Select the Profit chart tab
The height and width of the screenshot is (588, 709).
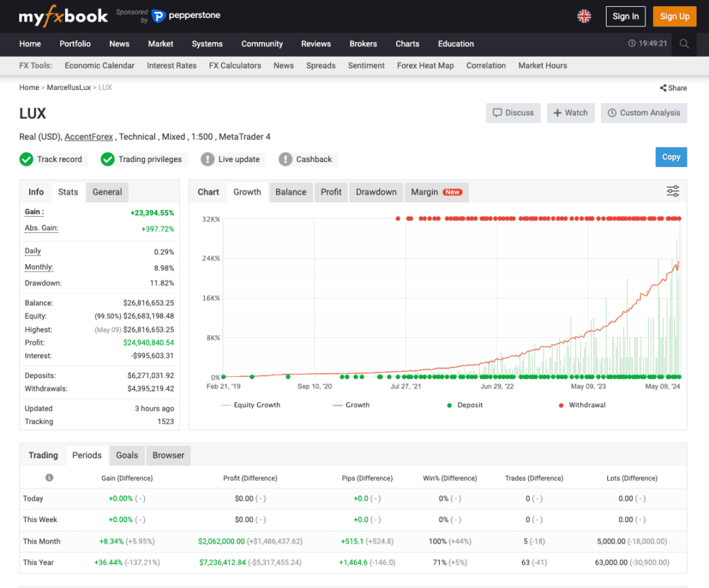tap(331, 192)
